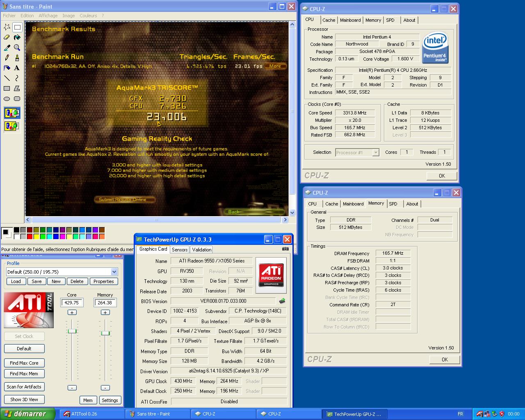Click the Intel Pentium 4 logo in CPU-Z
This screenshot has height=420, width=525.
click(435, 47)
